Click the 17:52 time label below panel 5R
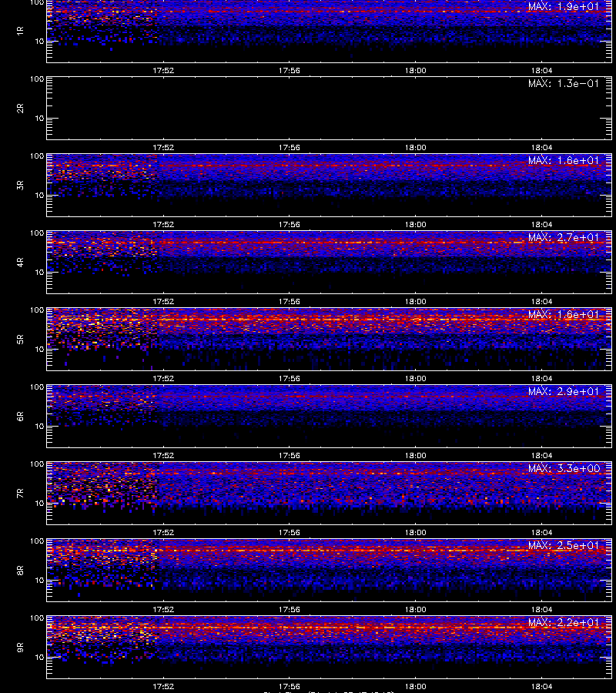Image resolution: width=616 pixels, height=693 pixels. (x=163, y=378)
